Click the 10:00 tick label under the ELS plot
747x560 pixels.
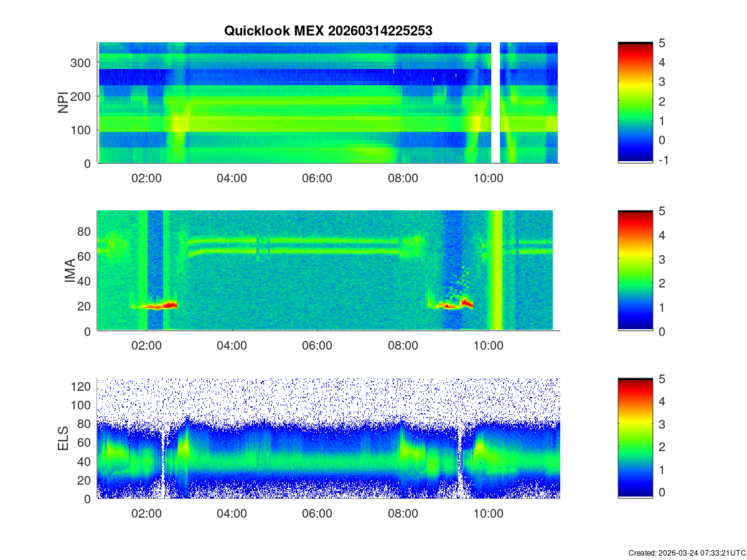tap(489, 514)
